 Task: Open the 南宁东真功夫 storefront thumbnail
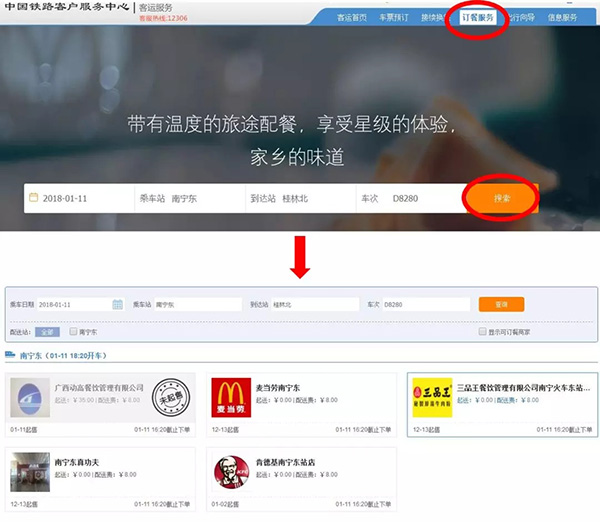pyautogui.click(x=30, y=472)
